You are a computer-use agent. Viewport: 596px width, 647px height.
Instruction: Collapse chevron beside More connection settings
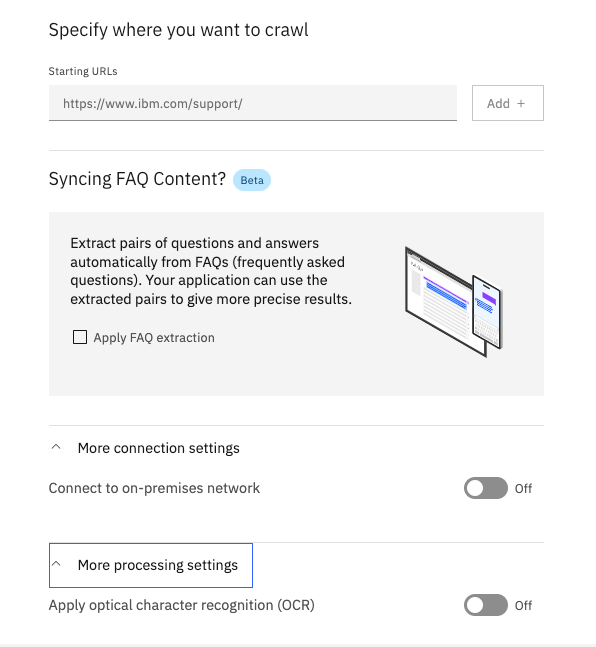(56, 447)
